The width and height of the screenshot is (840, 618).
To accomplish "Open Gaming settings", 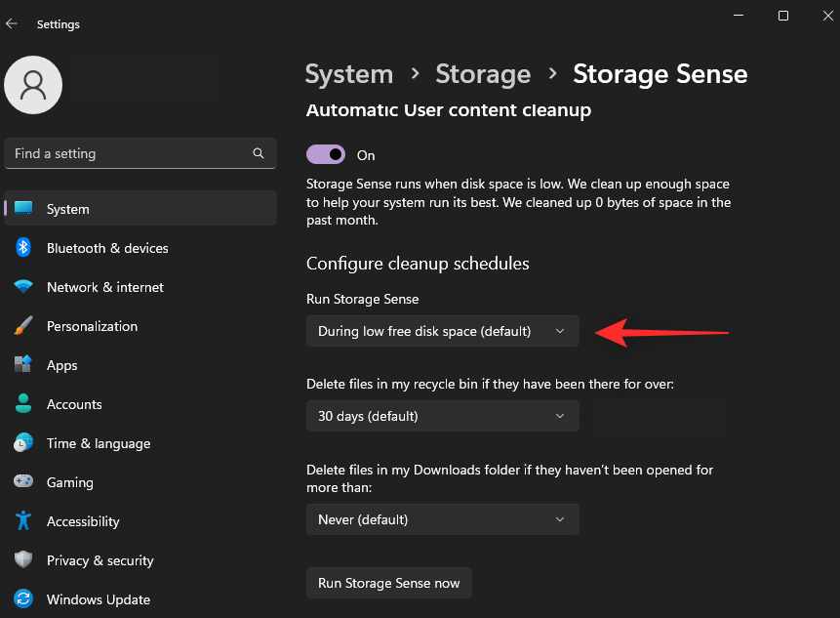I will point(69,482).
